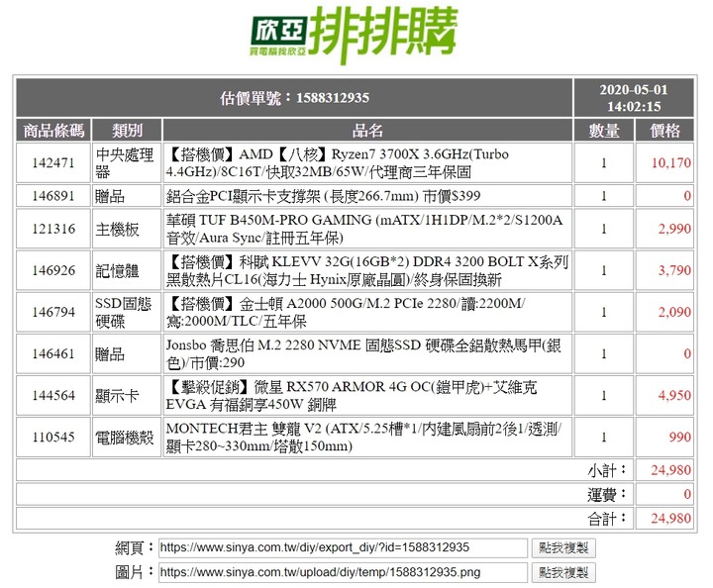This screenshot has height=588, width=713.
Task: Click the web page URL input field
Action: click(x=343, y=547)
